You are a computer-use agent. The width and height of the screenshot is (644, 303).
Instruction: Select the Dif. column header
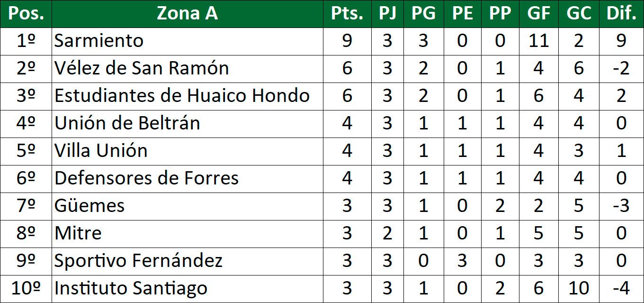[621, 14]
